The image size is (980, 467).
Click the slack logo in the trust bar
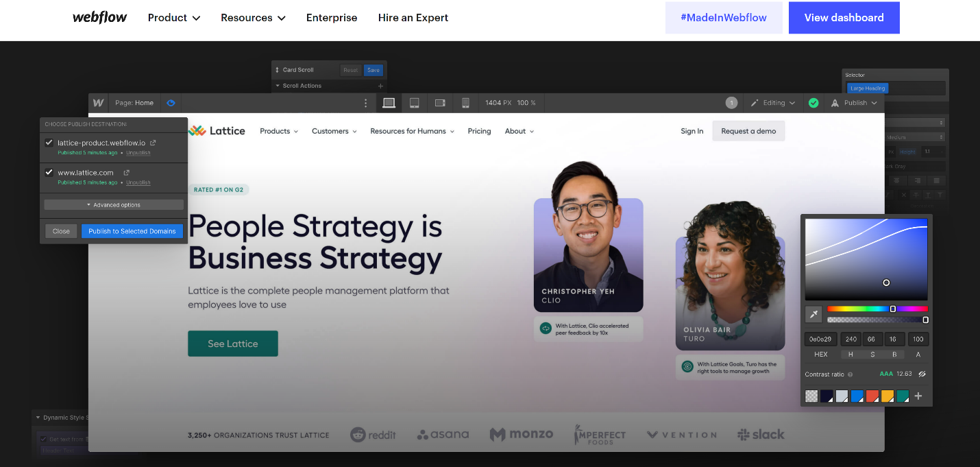point(761,435)
